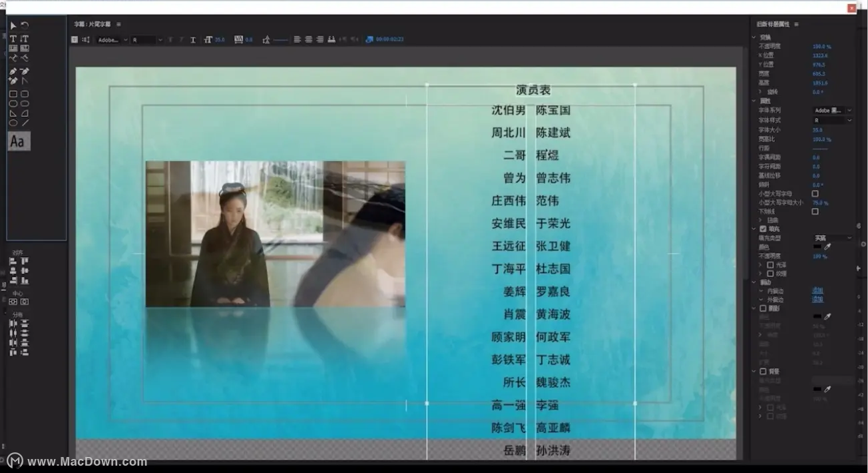
Task: Select the Pen tool
Action: click(13, 71)
